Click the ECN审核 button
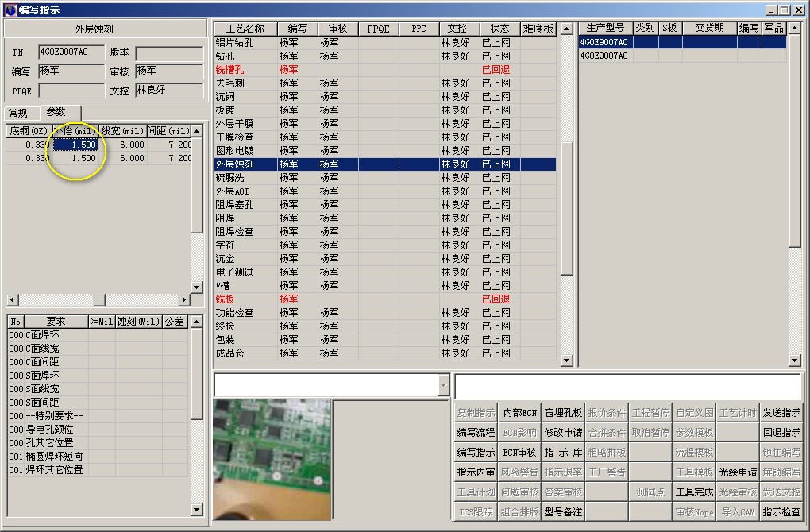 (519, 453)
